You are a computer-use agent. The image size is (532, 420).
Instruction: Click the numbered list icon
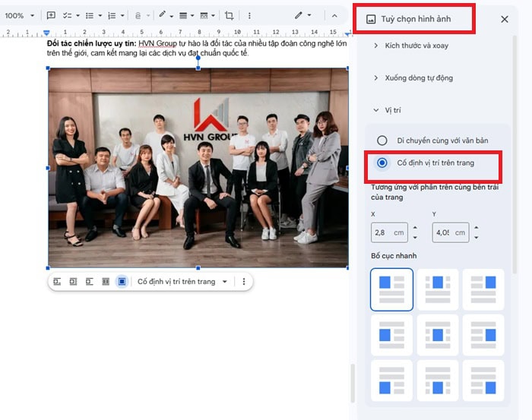(112, 16)
